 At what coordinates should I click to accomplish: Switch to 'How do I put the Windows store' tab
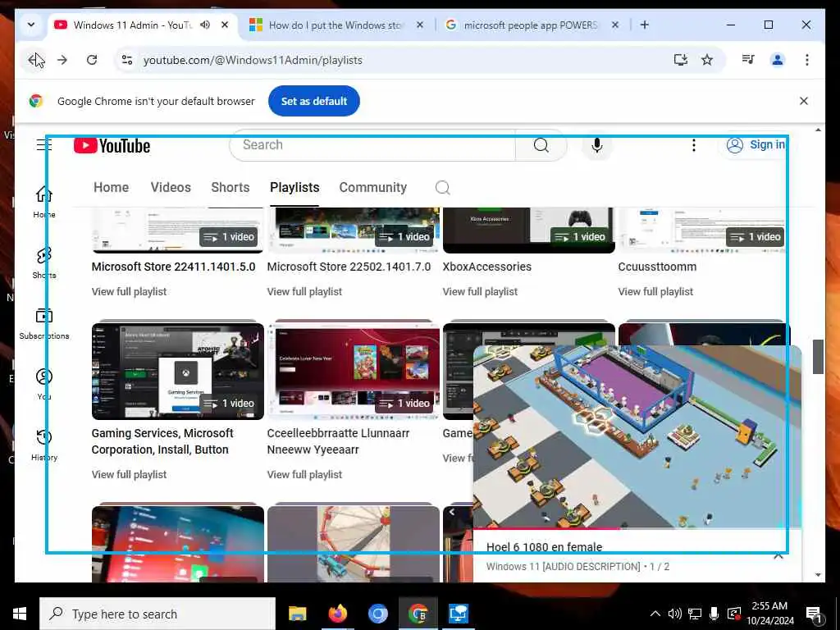tap(336, 25)
